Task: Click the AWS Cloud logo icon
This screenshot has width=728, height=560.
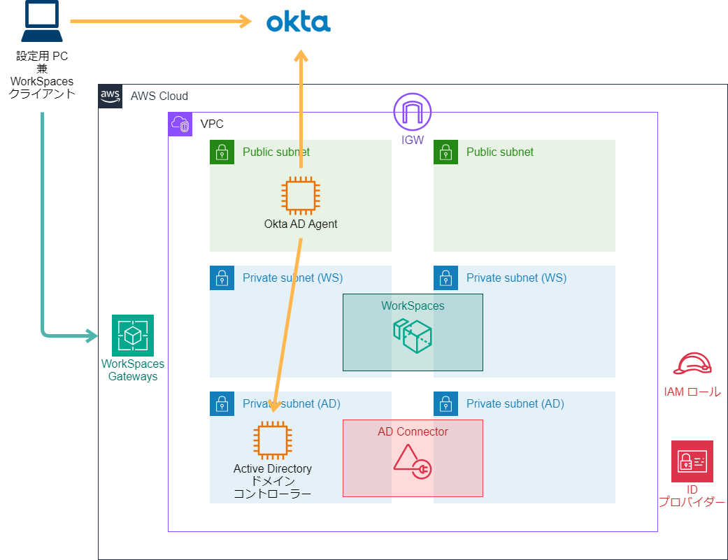Action: (x=110, y=96)
